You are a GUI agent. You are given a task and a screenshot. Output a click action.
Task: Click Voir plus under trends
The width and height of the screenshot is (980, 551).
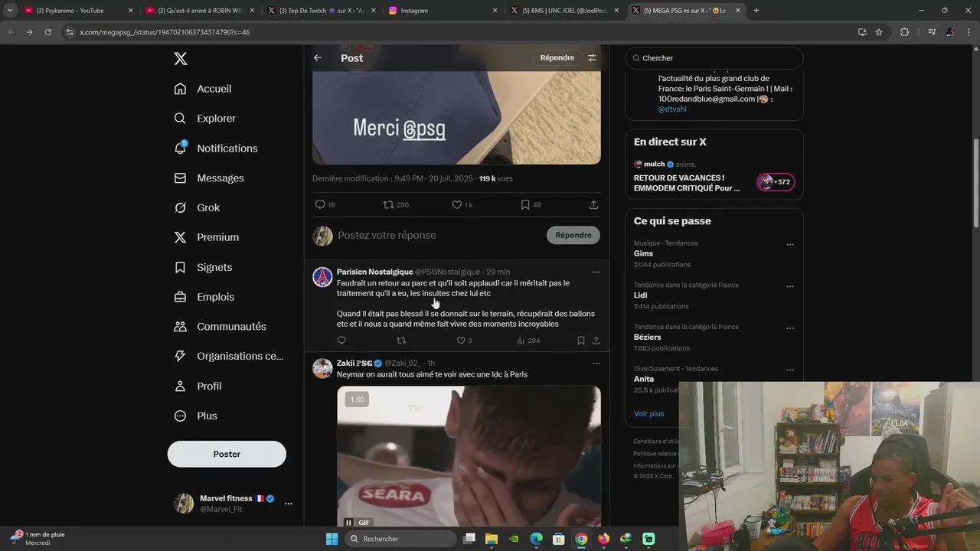649,414
